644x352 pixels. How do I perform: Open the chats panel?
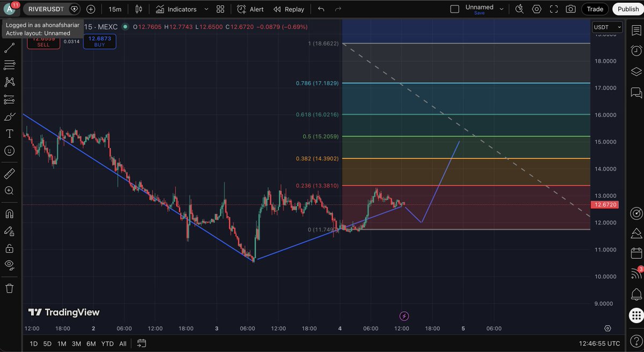pyautogui.click(x=636, y=92)
